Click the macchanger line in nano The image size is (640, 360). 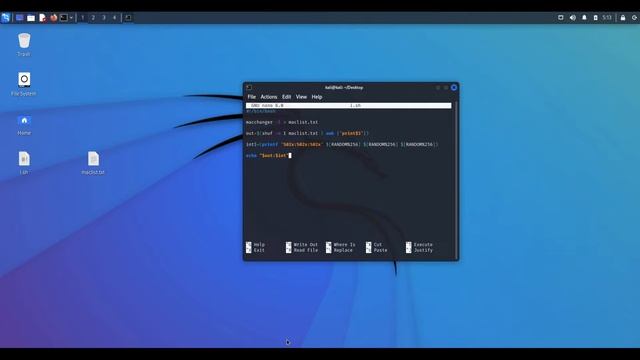282,122
